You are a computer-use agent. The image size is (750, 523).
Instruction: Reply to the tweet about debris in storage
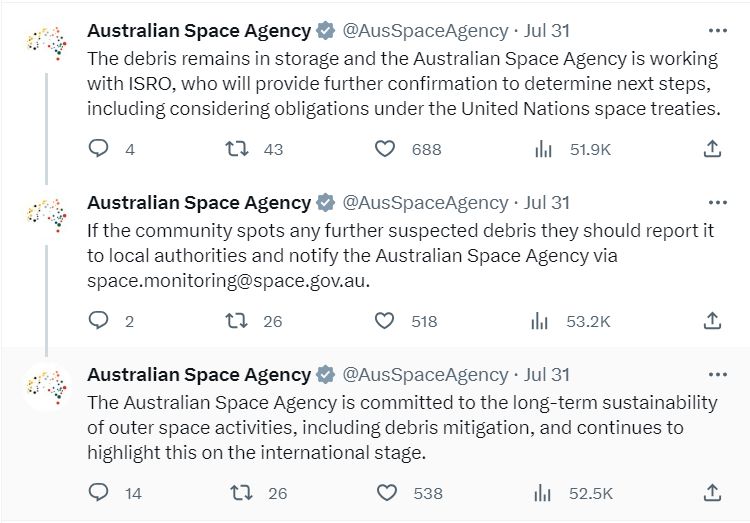coord(99,149)
